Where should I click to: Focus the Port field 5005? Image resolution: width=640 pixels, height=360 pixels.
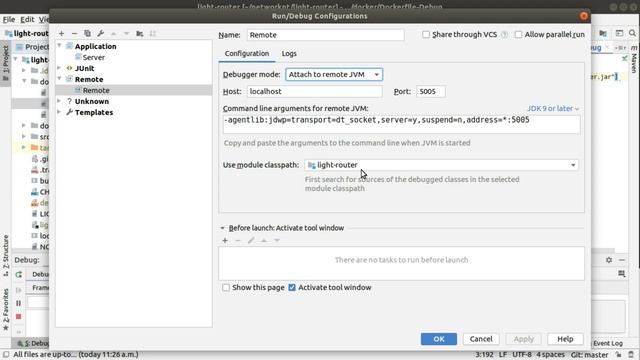(431, 91)
